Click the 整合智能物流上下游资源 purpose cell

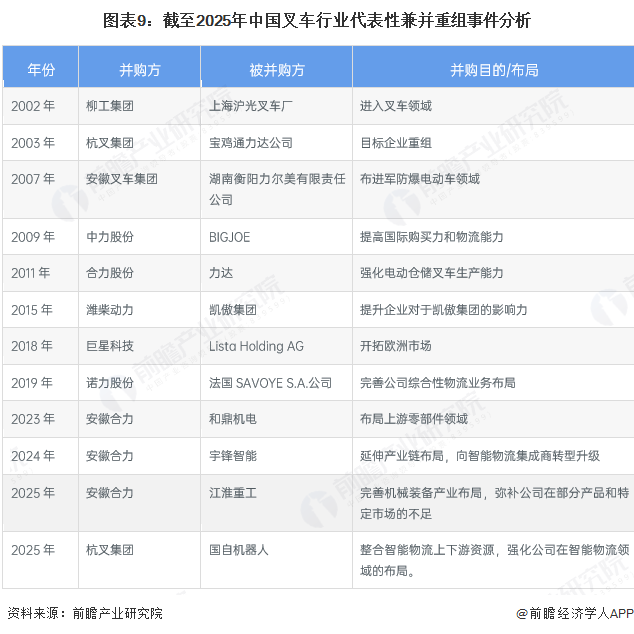pos(495,560)
